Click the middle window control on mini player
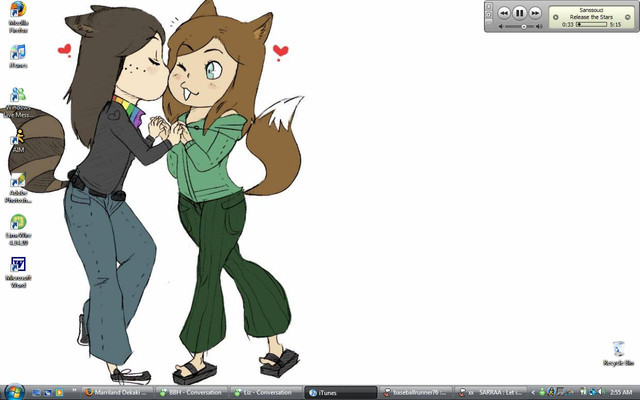Screen dimensions: 640x400 (489, 15)
